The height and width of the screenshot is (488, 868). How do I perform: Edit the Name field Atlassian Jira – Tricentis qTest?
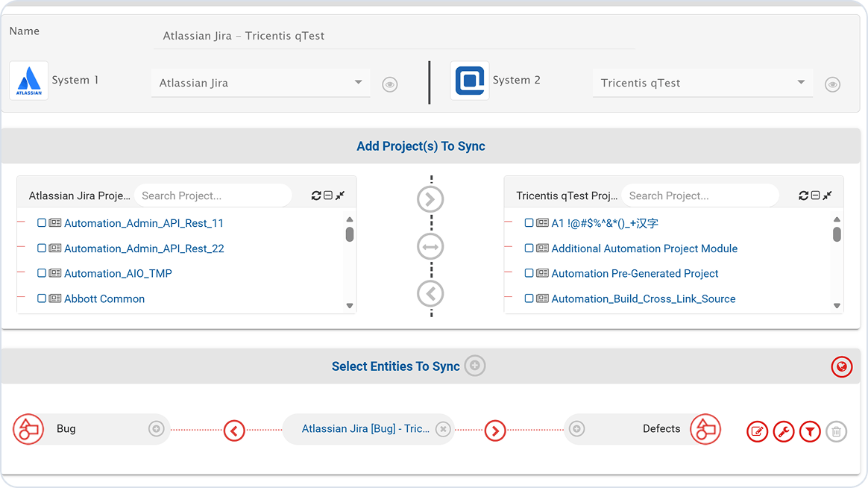394,36
